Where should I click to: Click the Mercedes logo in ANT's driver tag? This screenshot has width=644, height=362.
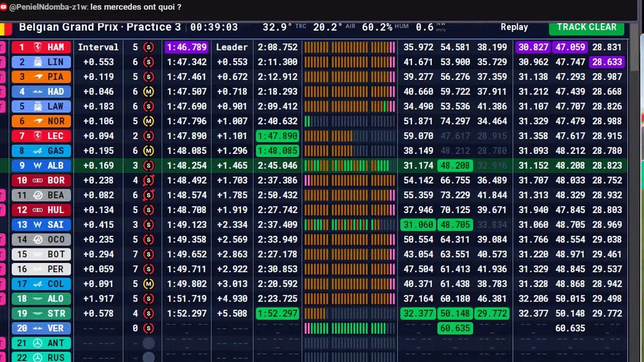click(37, 343)
